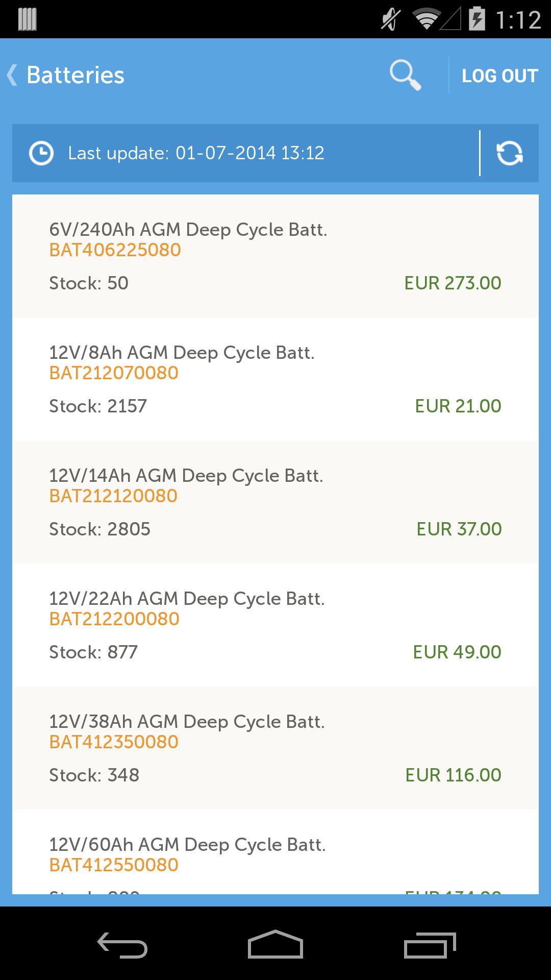Tap the EUR 116.00 price
The width and height of the screenshot is (551, 980).
click(453, 775)
